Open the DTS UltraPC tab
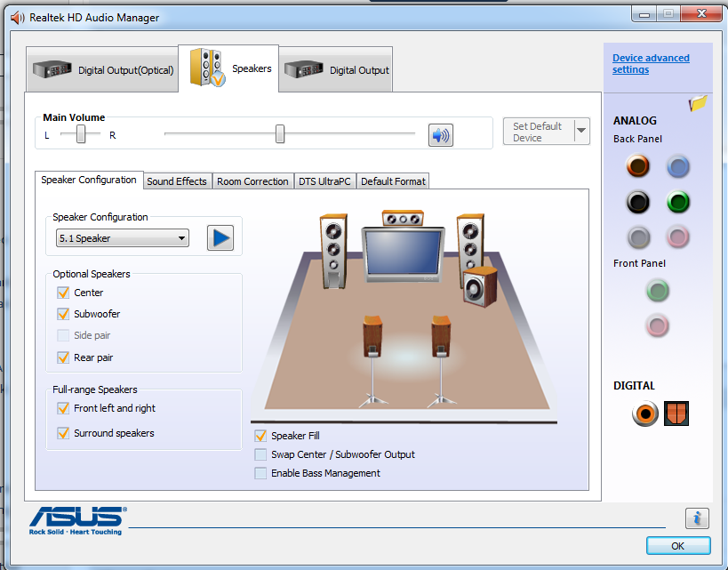 (324, 181)
